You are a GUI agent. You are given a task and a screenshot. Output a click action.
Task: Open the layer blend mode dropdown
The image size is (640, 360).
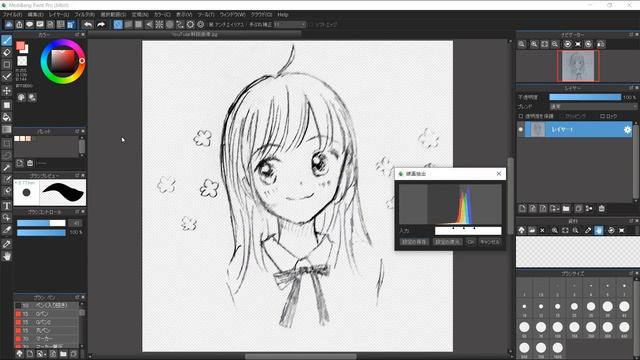pos(593,107)
